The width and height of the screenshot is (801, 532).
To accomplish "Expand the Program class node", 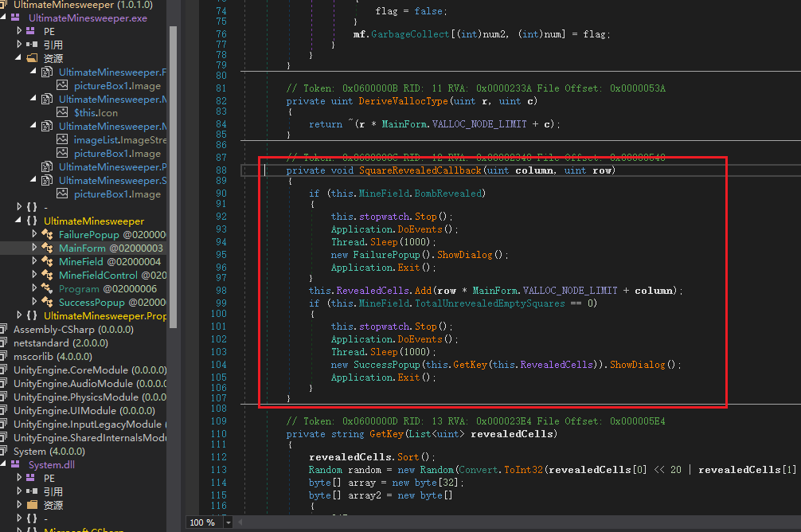I will click(x=34, y=288).
